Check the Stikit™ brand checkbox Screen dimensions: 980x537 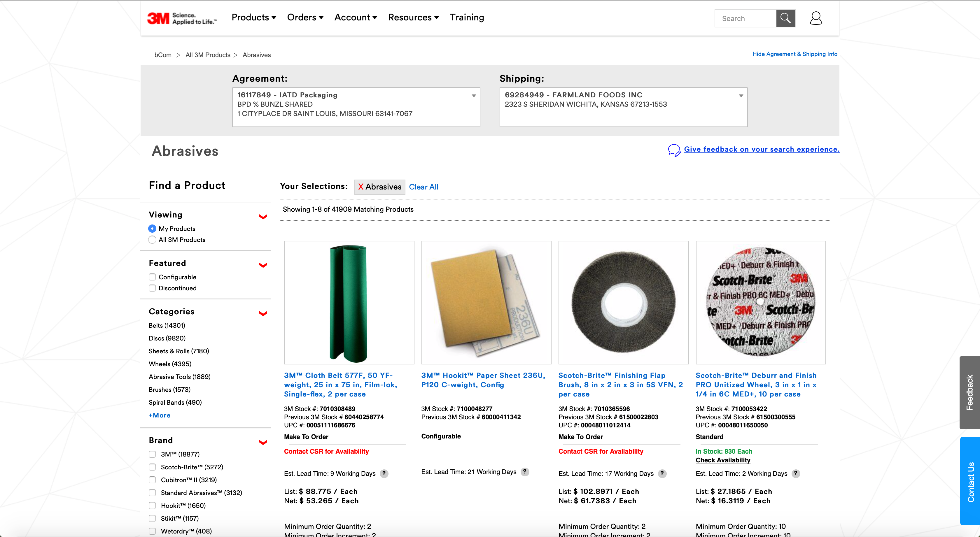(152, 518)
